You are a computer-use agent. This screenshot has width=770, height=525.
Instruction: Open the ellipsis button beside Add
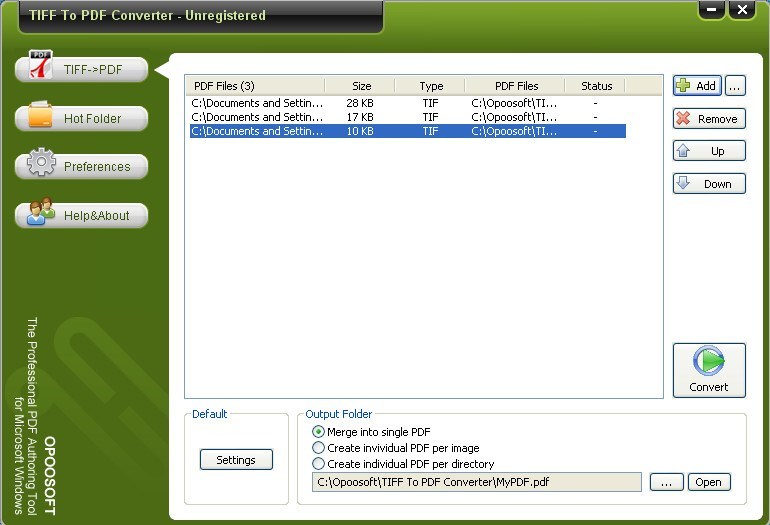735,85
